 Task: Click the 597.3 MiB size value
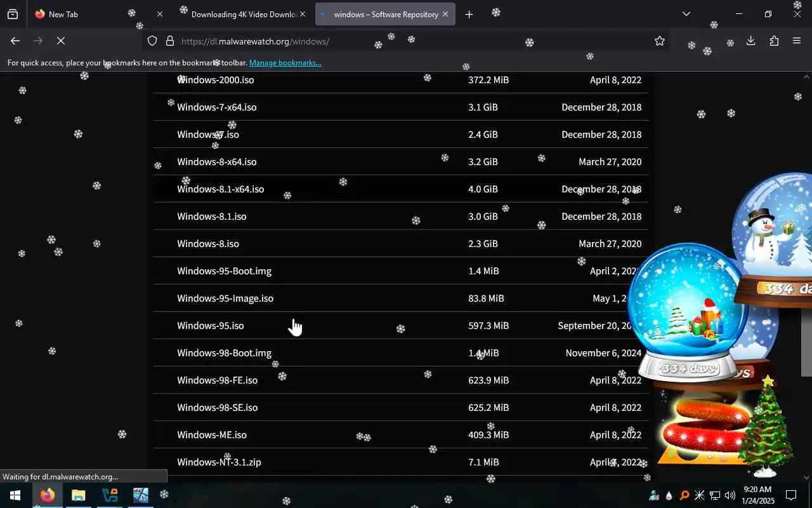(x=488, y=326)
